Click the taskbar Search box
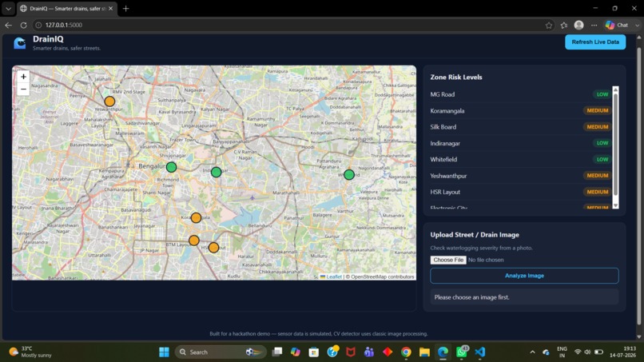Viewport: 644px width, 362px height. click(x=221, y=352)
